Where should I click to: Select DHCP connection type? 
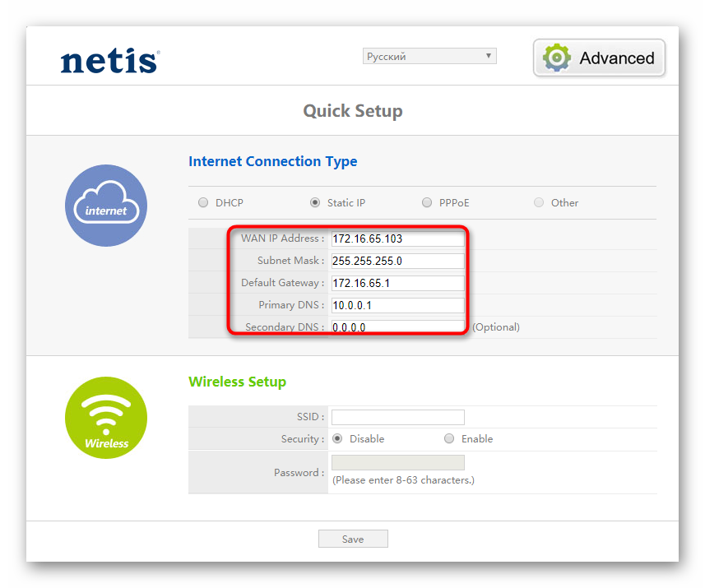[203, 202]
